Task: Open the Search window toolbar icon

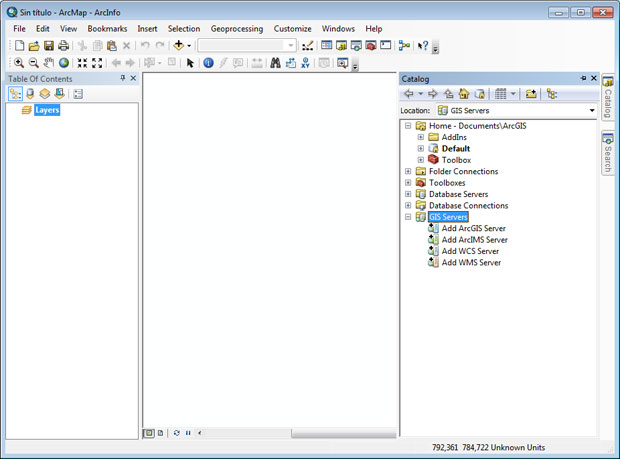Action: (x=356, y=45)
